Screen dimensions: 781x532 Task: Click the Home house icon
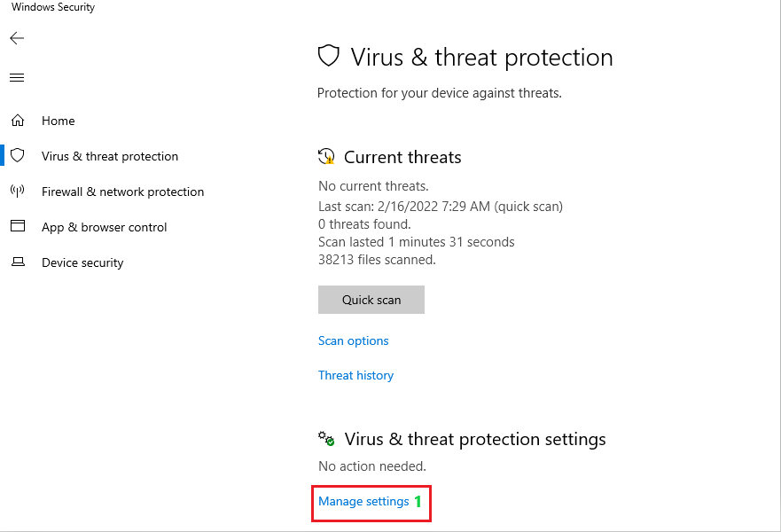tap(18, 121)
